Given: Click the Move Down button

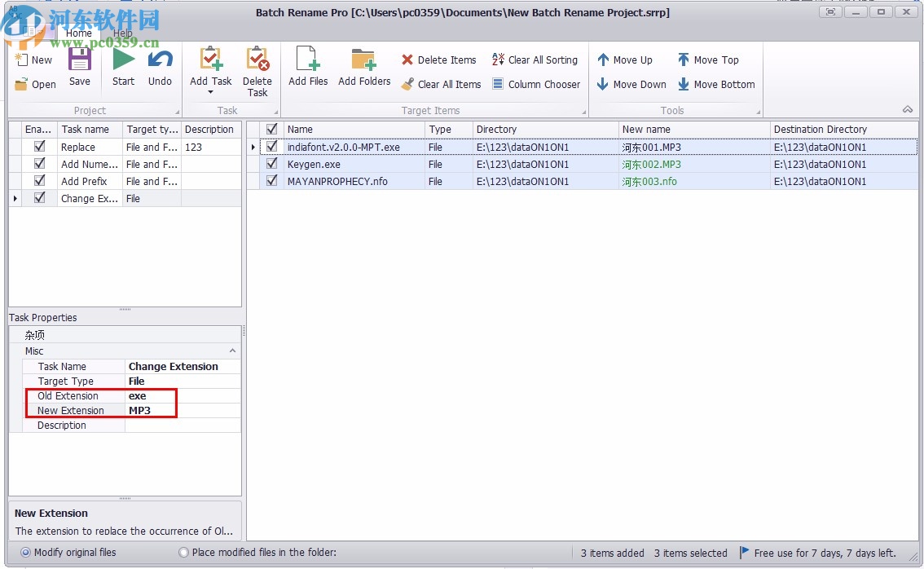Looking at the screenshot, I should (631, 84).
